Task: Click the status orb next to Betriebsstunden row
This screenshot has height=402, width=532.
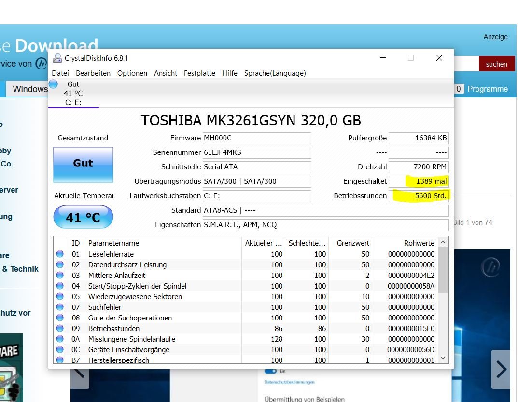Action: [60, 328]
